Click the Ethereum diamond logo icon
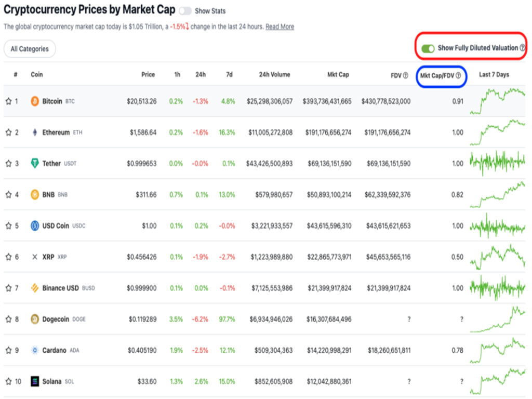The image size is (532, 399). (x=35, y=132)
